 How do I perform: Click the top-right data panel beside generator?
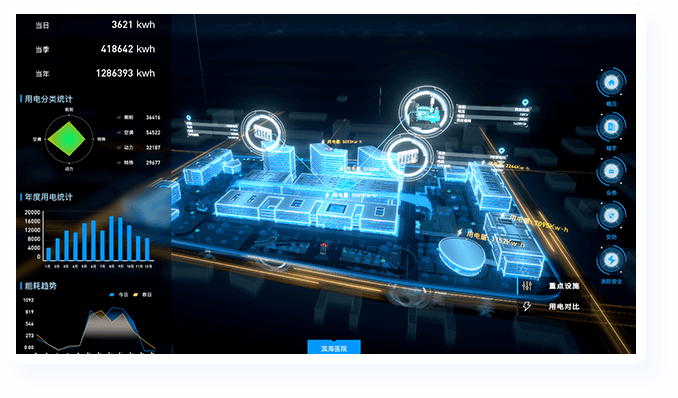point(493,115)
